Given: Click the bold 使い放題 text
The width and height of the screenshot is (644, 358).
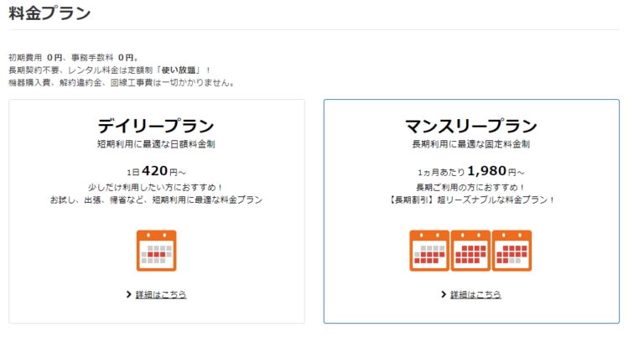Looking at the screenshot, I should pyautogui.click(x=179, y=70).
